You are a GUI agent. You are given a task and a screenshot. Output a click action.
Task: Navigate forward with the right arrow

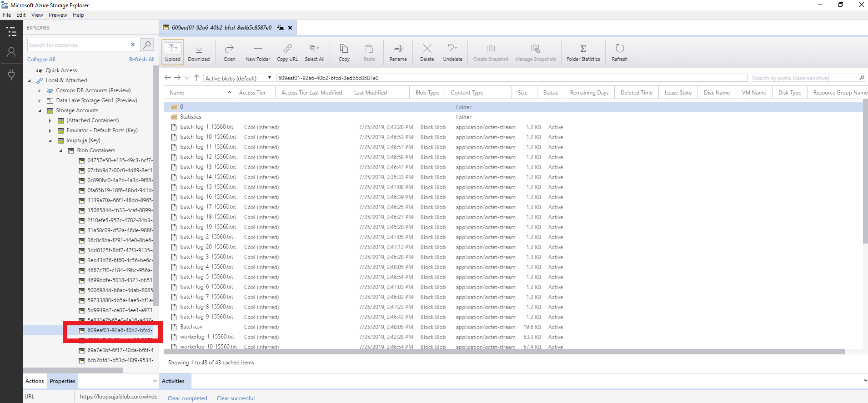coord(177,78)
